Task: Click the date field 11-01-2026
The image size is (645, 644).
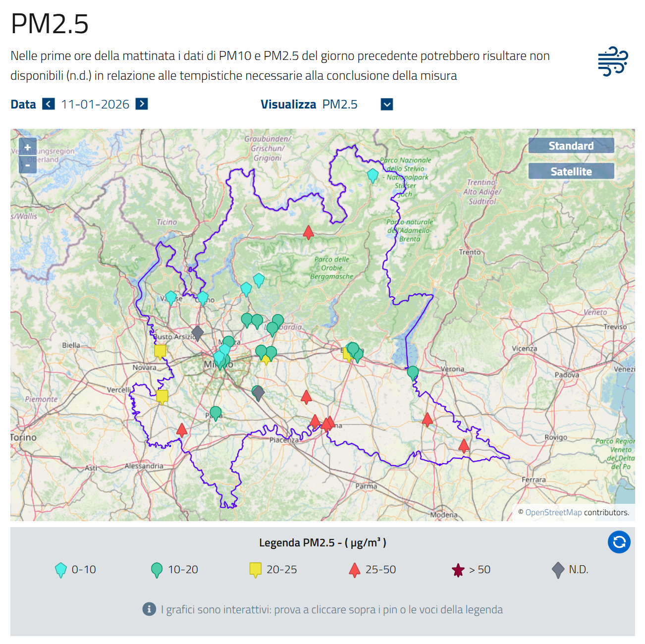Action: [95, 105]
